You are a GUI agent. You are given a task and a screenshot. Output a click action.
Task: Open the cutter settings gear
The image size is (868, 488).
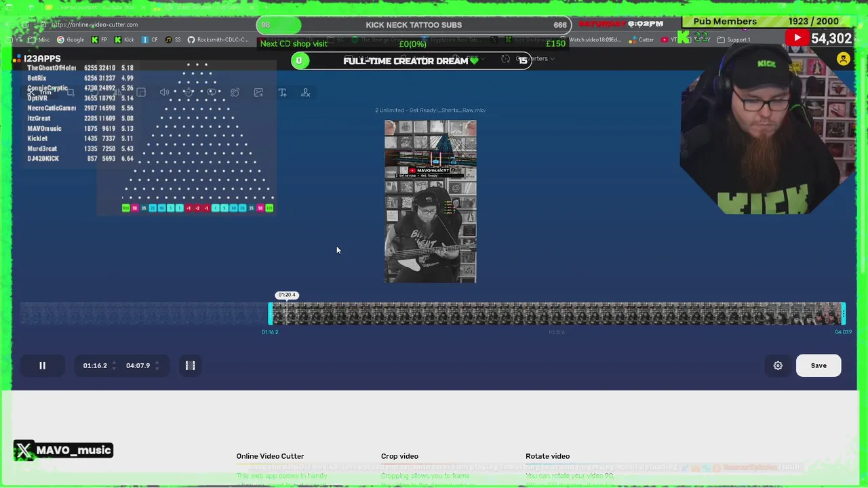pos(778,365)
